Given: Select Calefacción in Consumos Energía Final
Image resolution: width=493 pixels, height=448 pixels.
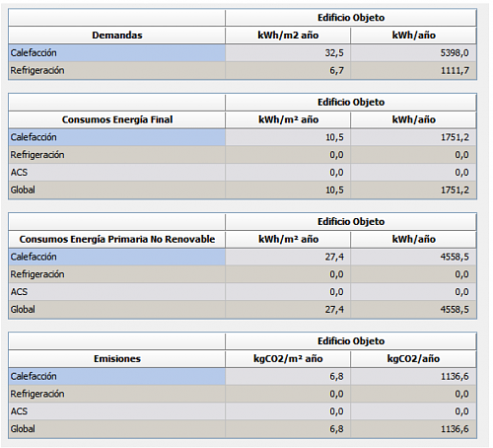Looking at the screenshot, I should coord(243,137).
